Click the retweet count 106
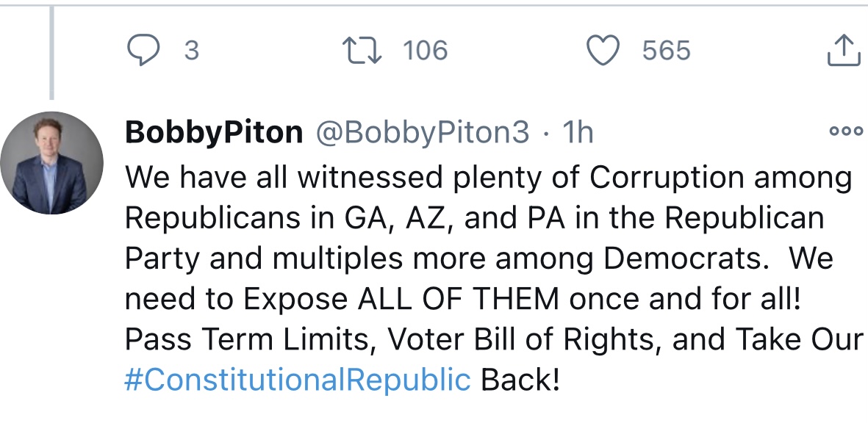Screen dimensions: 868x423 pyautogui.click(x=425, y=51)
